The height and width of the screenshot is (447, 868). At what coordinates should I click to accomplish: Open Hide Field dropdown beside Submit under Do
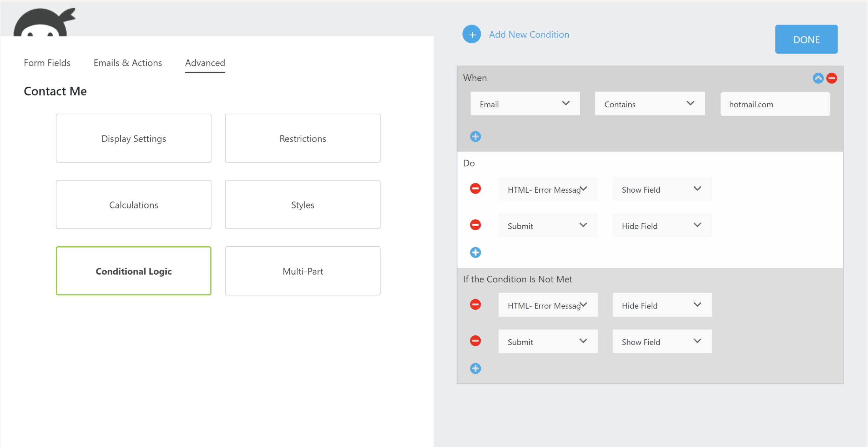(x=662, y=226)
